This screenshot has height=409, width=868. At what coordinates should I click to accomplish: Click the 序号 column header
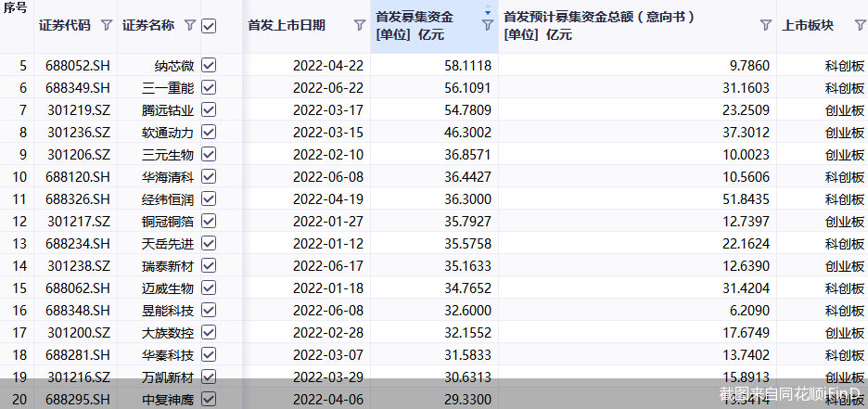click(16, 7)
